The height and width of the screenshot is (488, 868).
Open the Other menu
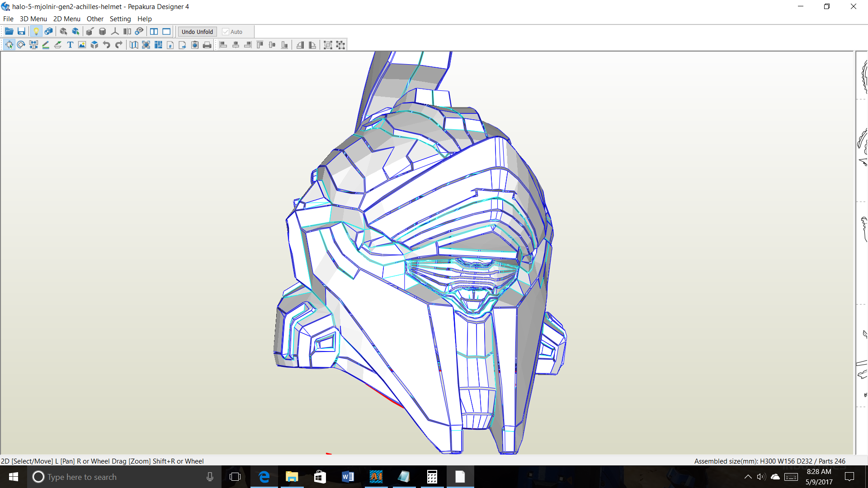pyautogui.click(x=95, y=19)
